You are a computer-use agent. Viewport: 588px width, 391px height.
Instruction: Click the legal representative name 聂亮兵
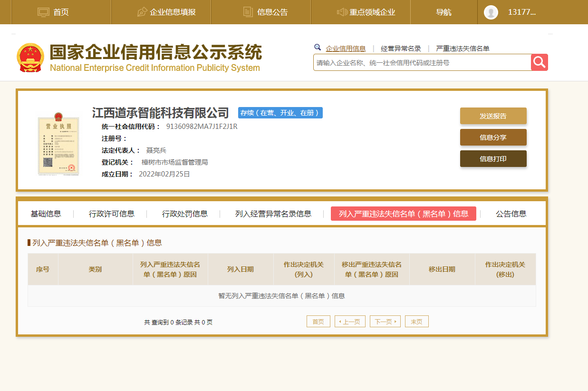[x=156, y=150]
